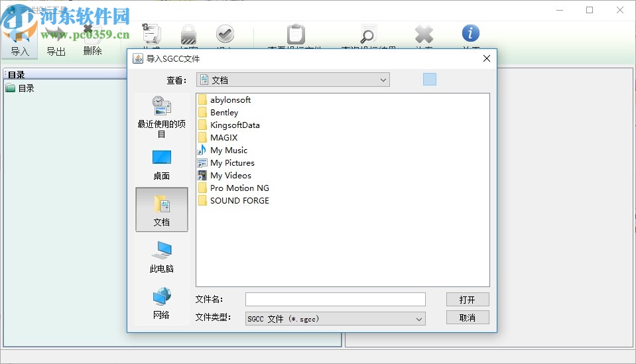Open the 查看 look-in location dropdown
Viewport: 636px width, 364px height.
point(293,80)
